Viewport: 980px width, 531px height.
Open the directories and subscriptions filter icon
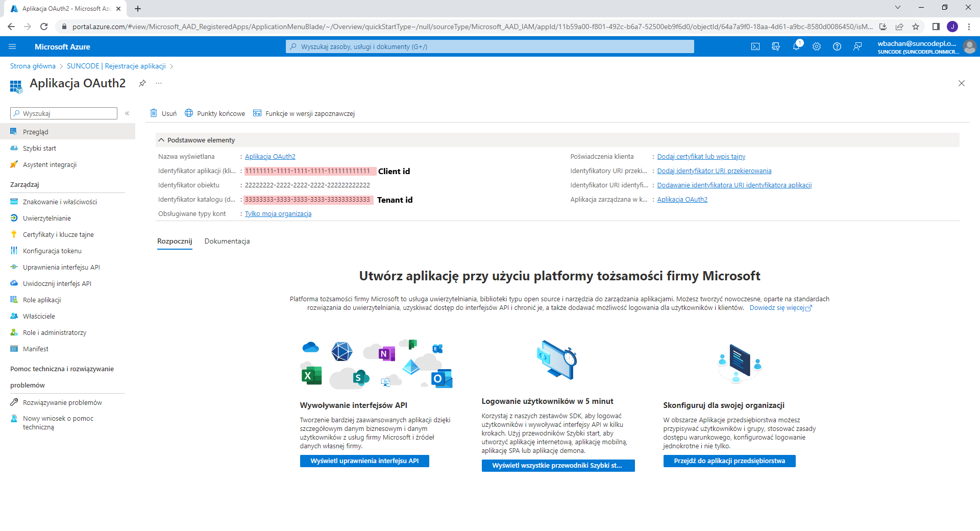pyautogui.click(x=776, y=46)
